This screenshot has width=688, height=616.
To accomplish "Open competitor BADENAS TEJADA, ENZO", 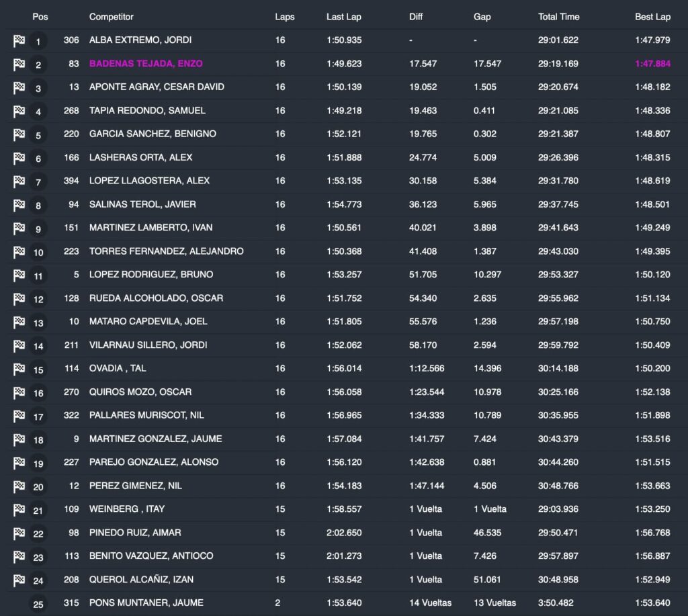I will (x=146, y=64).
